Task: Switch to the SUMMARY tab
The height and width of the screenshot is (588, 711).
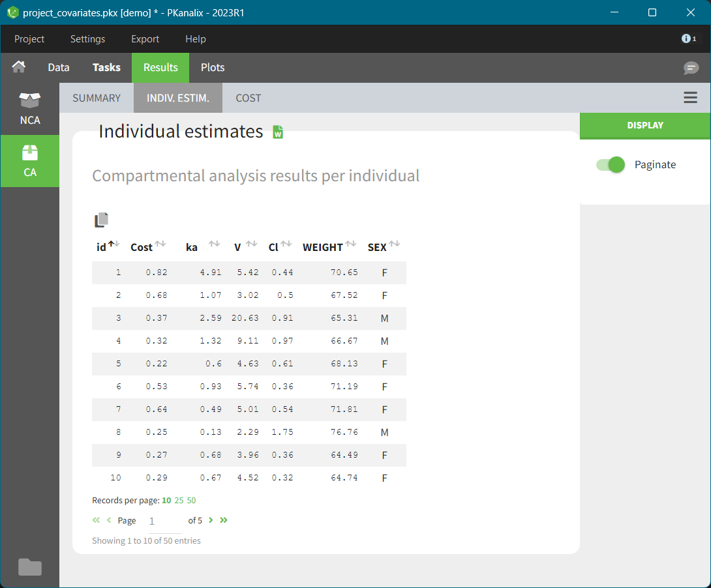Action: point(97,98)
